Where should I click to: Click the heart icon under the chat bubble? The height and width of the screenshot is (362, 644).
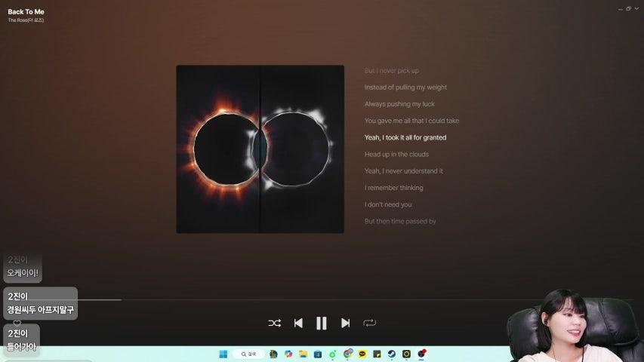[x=17, y=323]
